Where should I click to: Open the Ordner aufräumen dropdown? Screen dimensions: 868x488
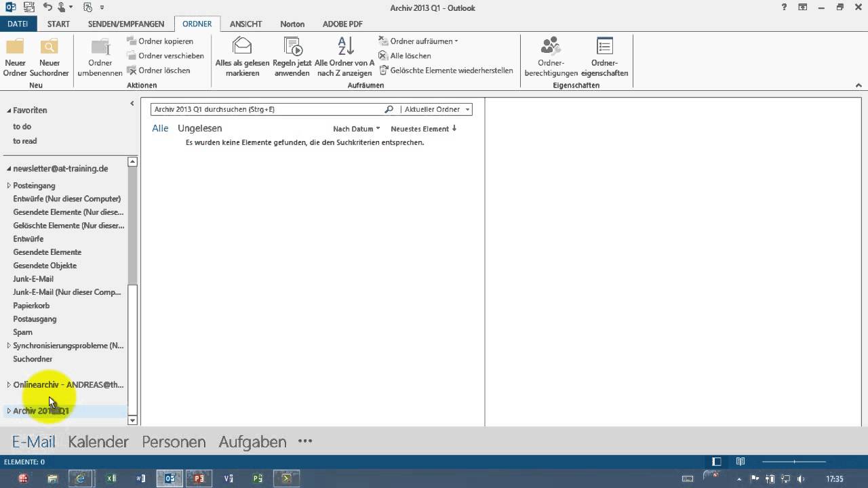coord(418,41)
